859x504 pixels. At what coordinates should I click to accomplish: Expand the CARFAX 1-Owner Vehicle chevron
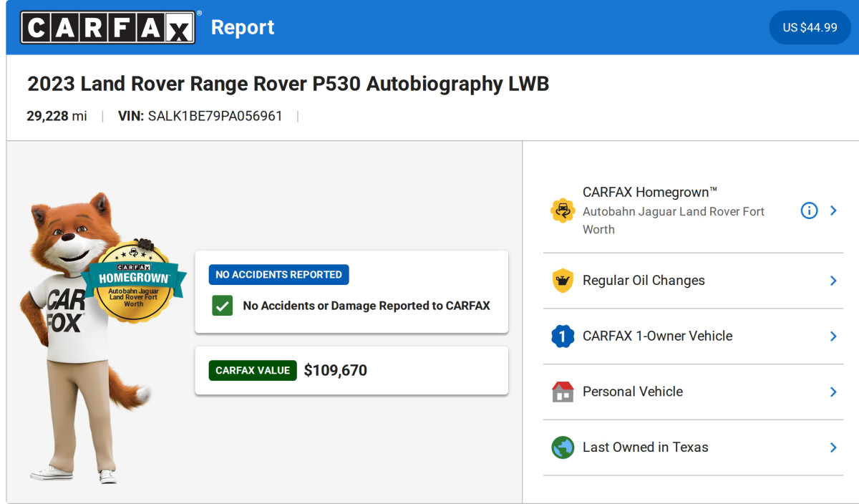pos(833,336)
